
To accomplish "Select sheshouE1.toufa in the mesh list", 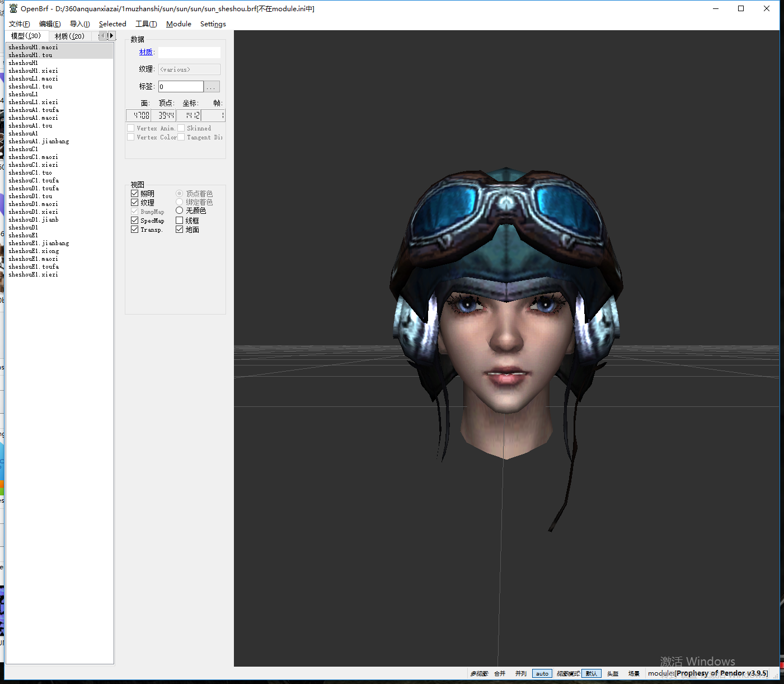I will [x=59, y=266].
